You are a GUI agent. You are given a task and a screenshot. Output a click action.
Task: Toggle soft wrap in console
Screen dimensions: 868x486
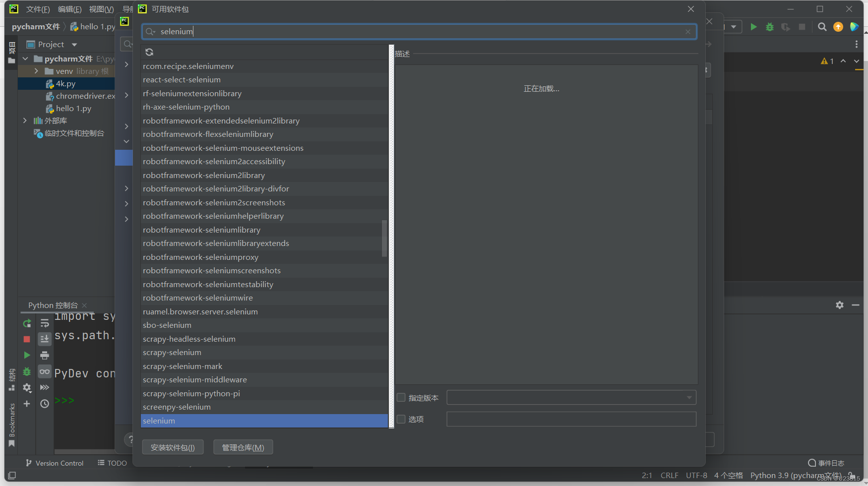pyautogui.click(x=45, y=323)
